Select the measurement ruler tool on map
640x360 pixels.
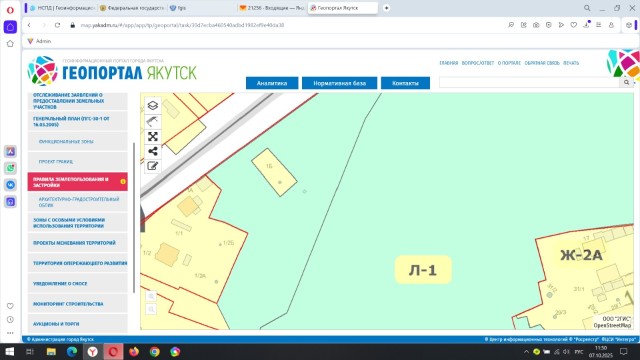point(153,121)
